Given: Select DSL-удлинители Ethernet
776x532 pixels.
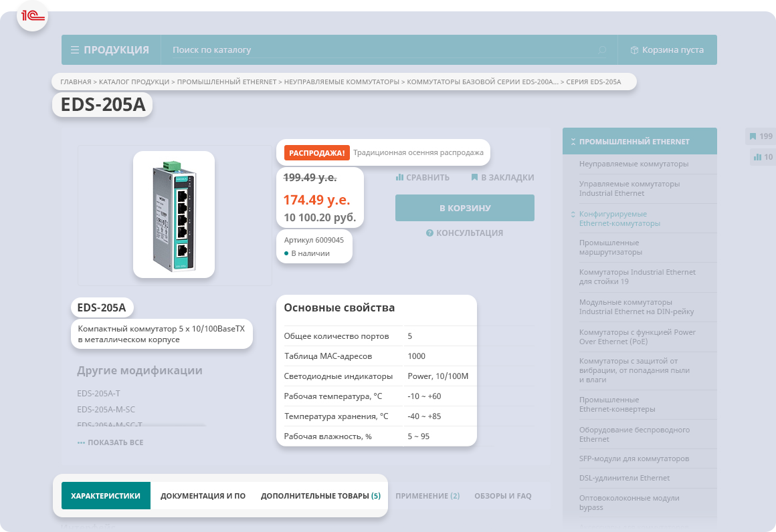Looking at the screenshot, I should point(624,478).
